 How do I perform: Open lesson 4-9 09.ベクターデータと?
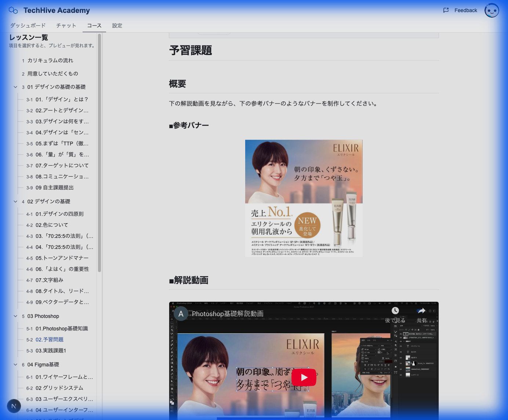tap(62, 302)
